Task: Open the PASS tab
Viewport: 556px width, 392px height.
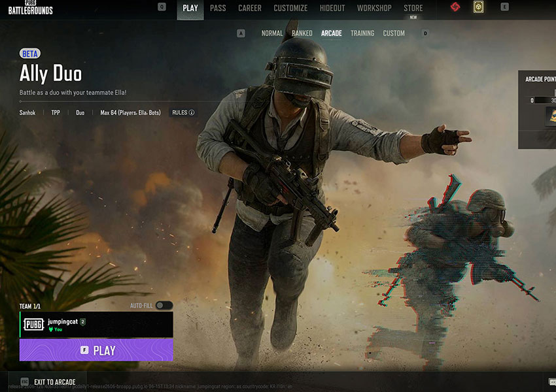Action: point(218,8)
